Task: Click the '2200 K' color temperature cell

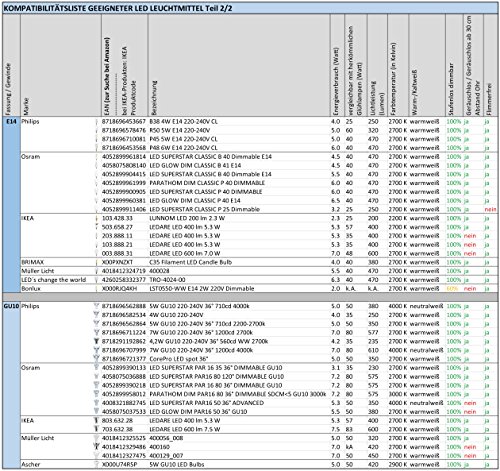Action: click(398, 218)
